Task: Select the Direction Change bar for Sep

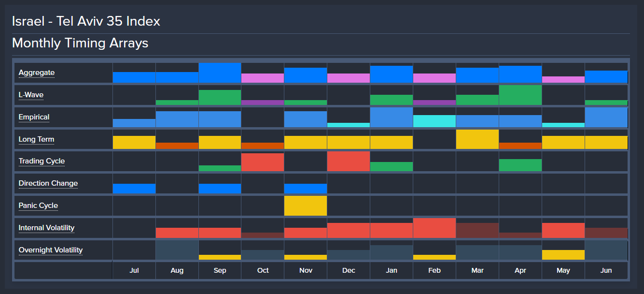Action: click(220, 189)
